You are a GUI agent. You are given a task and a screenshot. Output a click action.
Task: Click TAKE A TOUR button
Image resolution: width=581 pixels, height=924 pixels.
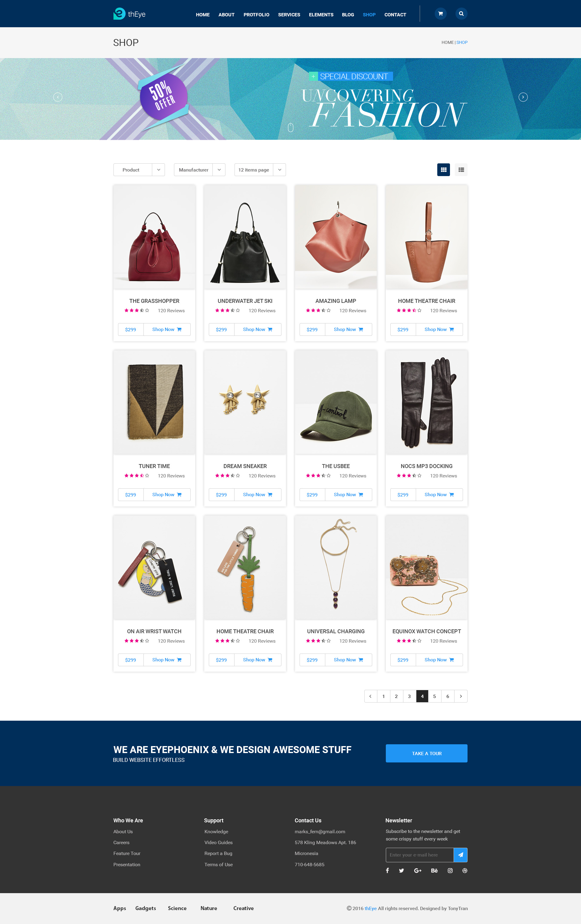pyautogui.click(x=426, y=753)
